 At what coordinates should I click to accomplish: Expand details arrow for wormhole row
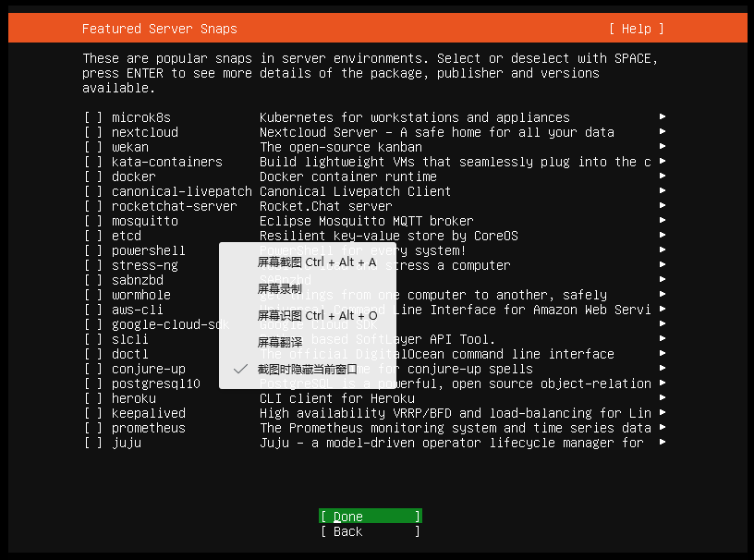663,294
